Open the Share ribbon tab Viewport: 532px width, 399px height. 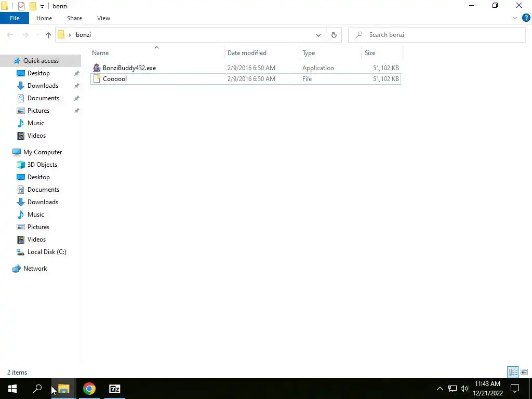click(74, 18)
